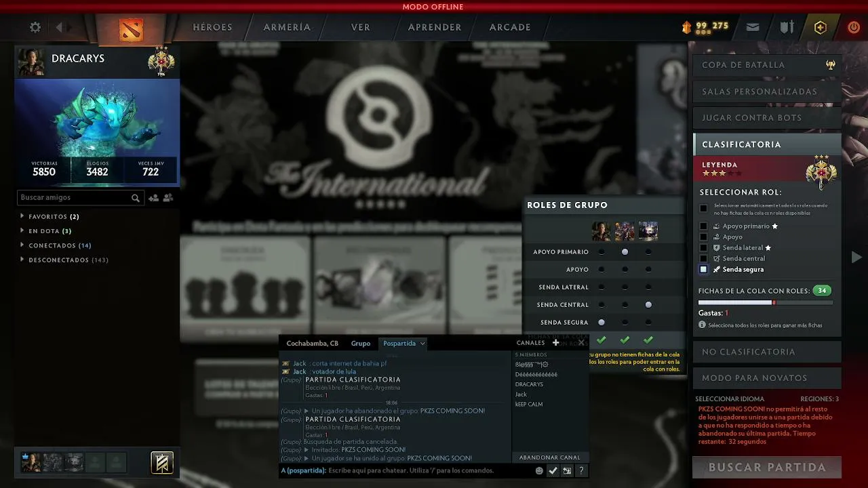Image resolution: width=868 pixels, height=488 pixels.
Task: Add a chat channel with plus icon
Action: (556, 343)
